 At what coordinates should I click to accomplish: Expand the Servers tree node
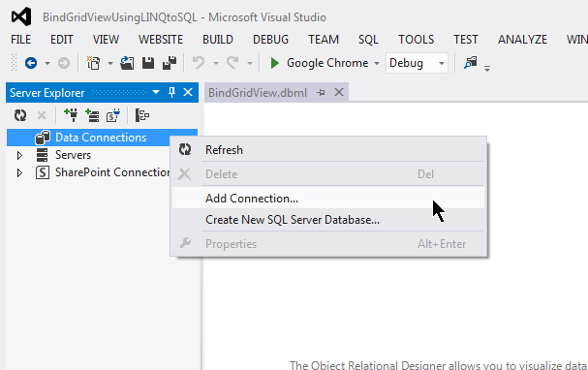click(19, 155)
